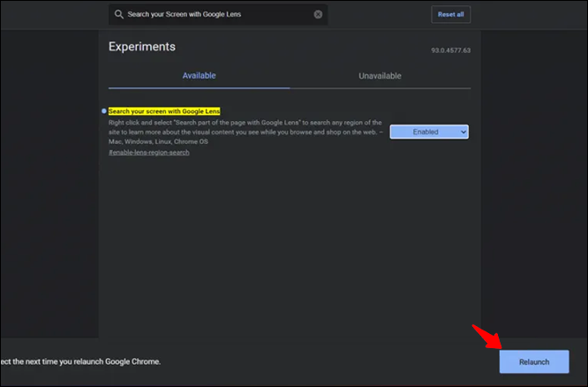Click into the flag search box
588x387 pixels.
click(x=218, y=14)
